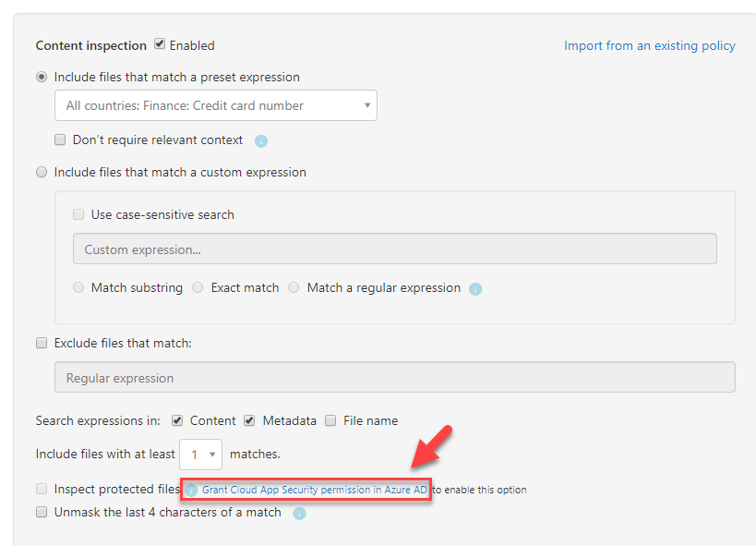Click info icon next to relevant context

[261, 141]
